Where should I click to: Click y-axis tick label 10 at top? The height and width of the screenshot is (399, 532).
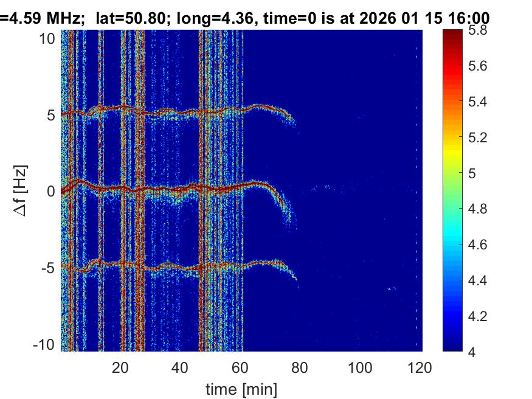[x=49, y=39]
